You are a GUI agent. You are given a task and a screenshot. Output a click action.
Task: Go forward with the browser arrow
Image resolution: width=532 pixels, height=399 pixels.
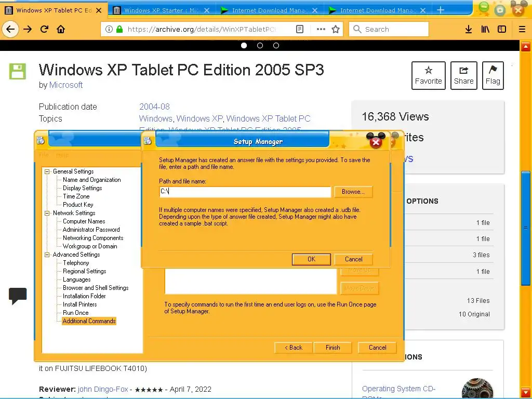(x=28, y=29)
